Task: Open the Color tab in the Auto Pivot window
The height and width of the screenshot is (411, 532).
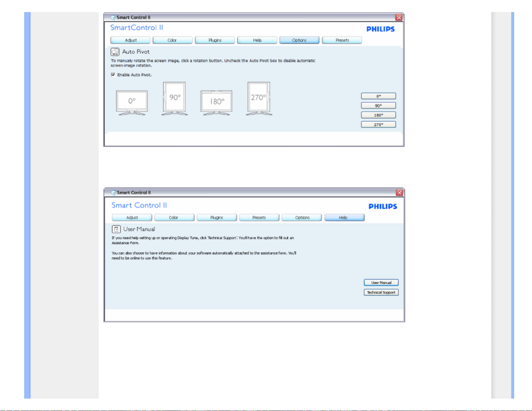Action: tap(173, 40)
